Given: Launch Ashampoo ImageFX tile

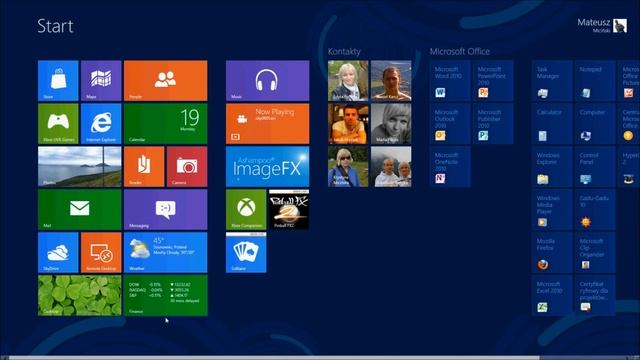Looking at the screenshot, I should click(267, 167).
